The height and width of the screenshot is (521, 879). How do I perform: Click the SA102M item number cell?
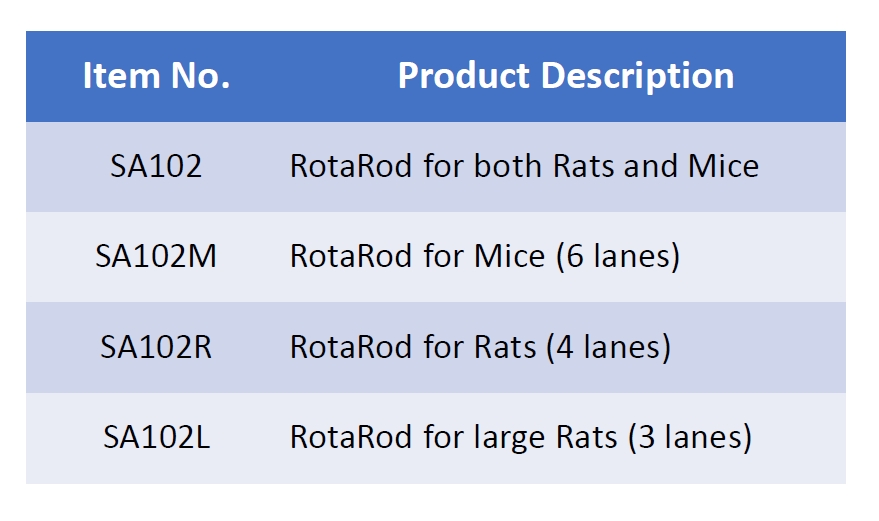(x=156, y=257)
